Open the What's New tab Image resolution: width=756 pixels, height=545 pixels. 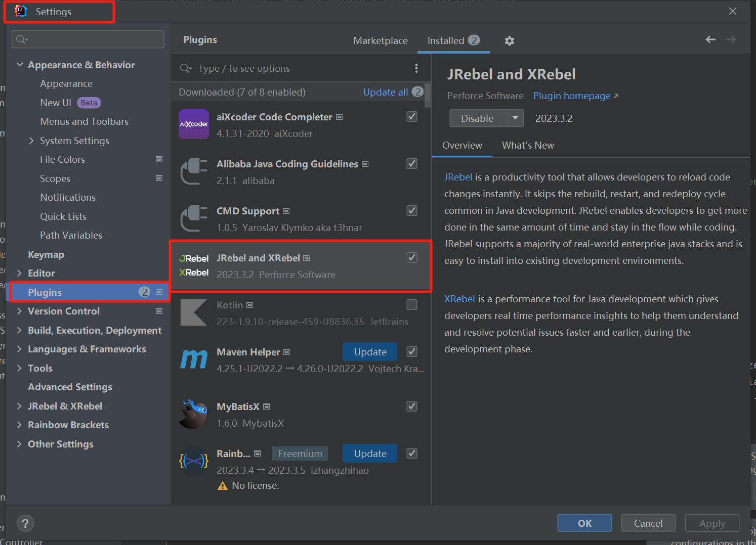click(528, 146)
